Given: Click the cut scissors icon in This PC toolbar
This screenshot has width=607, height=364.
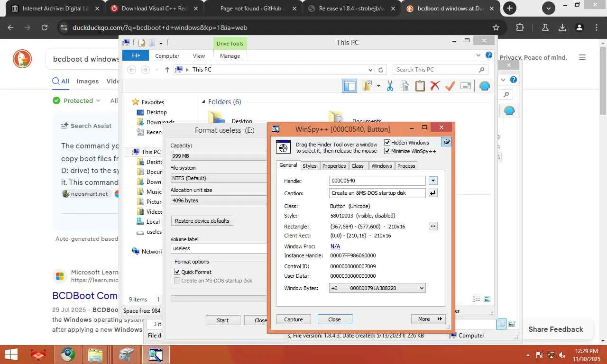Looking at the screenshot, I should point(390,86).
